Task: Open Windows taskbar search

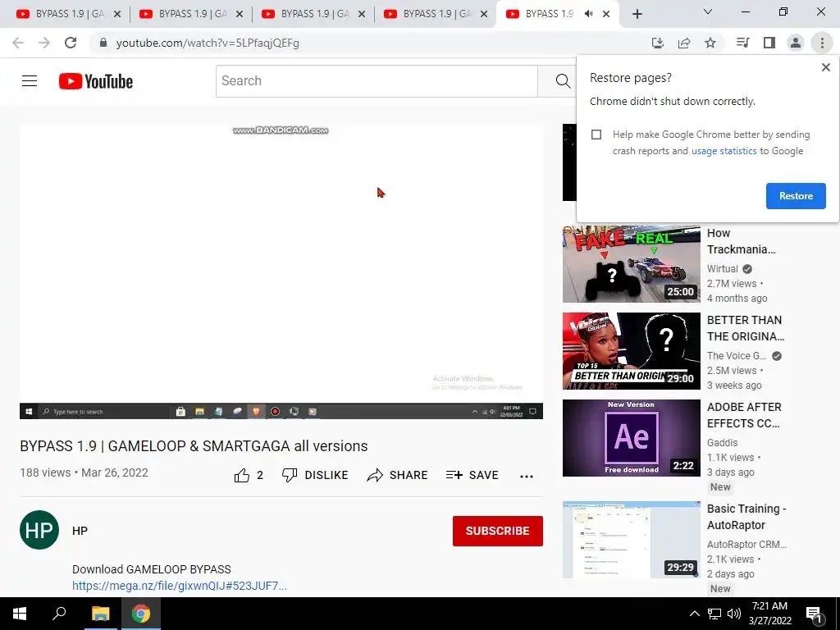Action: 59,614
